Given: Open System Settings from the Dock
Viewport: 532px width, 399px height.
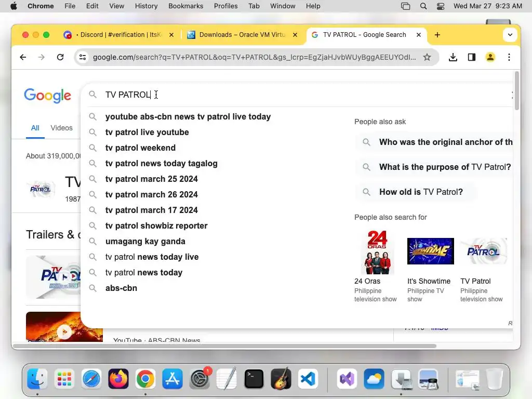Looking at the screenshot, I should tap(199, 379).
